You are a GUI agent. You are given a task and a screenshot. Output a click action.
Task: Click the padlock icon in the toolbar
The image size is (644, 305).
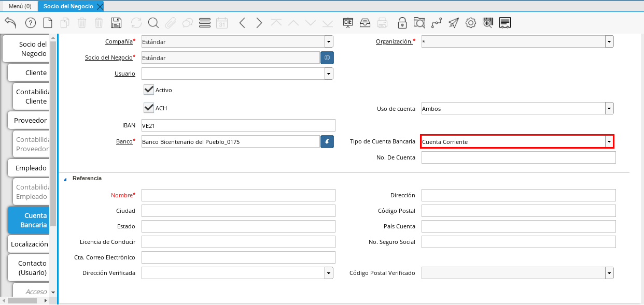[x=402, y=23]
